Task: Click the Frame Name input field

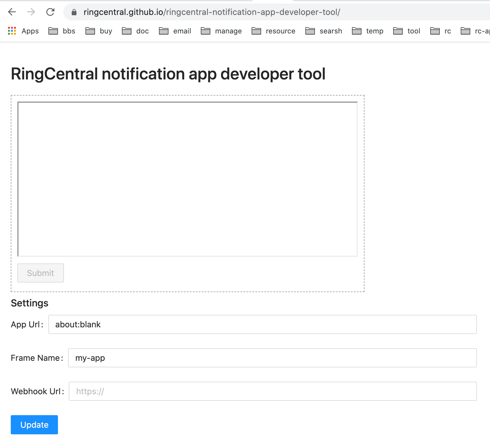Action: pos(272,358)
